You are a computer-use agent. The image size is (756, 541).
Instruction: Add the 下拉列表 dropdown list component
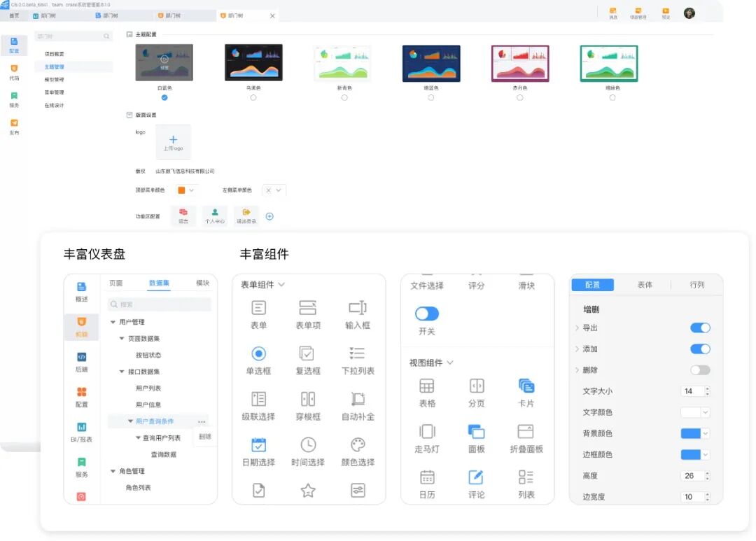click(x=358, y=359)
